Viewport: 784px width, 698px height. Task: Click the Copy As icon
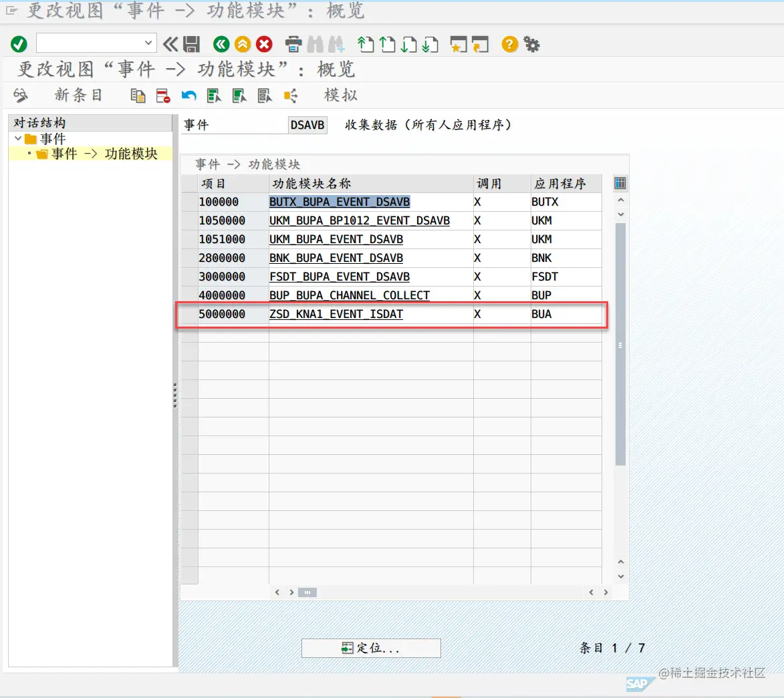138,96
